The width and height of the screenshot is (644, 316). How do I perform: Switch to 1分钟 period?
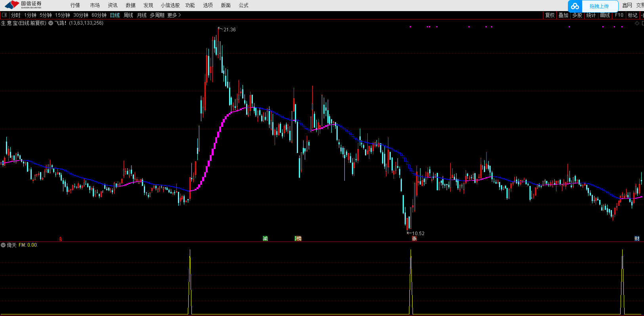click(30, 15)
